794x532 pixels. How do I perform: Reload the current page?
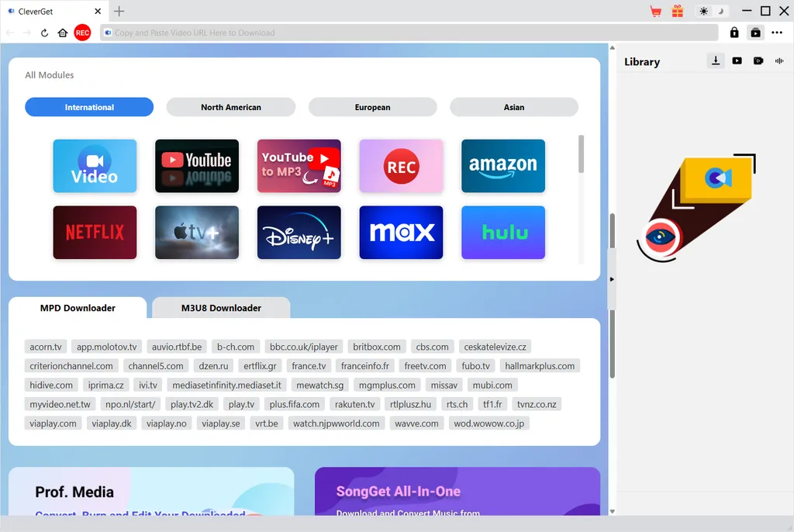tap(44, 33)
